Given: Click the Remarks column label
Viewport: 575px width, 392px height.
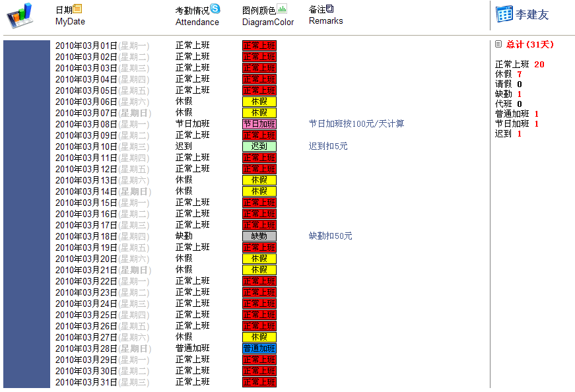Looking at the screenshot, I should click(325, 20).
